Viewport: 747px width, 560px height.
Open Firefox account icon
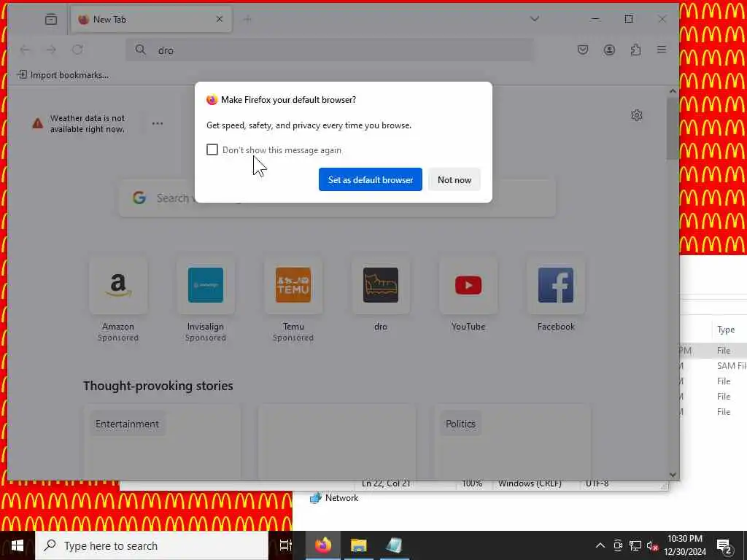point(609,50)
